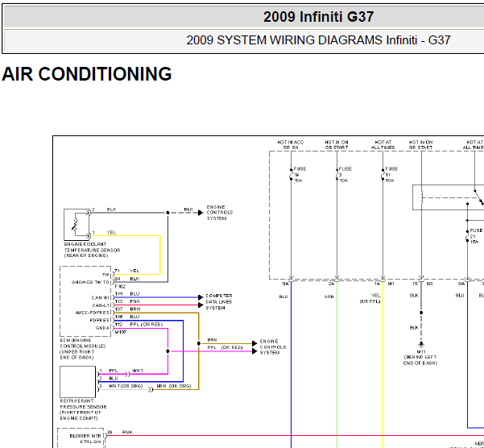Click "HOT AT ALL TIMES" above fuse 11
The width and height of the screenshot is (484, 448).
(x=383, y=145)
